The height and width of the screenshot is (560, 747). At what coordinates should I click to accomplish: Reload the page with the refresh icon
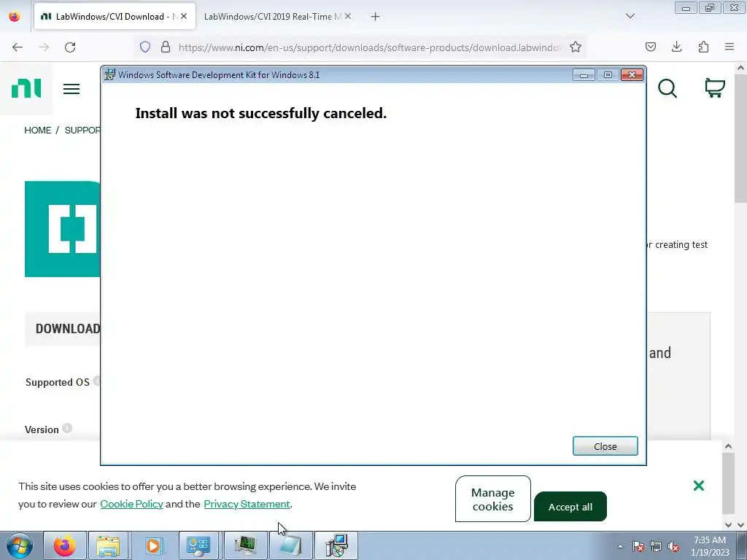coord(70,47)
